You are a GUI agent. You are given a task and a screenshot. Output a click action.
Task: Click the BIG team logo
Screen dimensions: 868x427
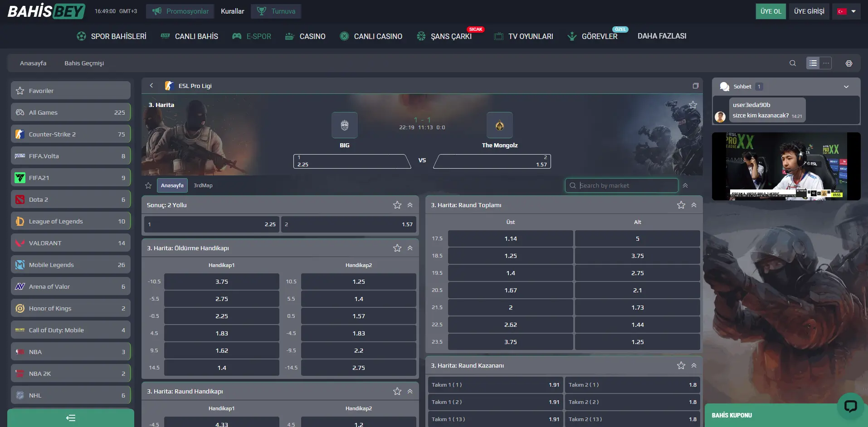tap(345, 125)
